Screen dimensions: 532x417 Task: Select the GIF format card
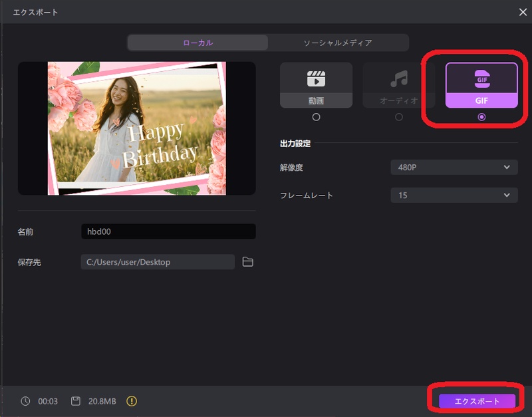coord(481,85)
